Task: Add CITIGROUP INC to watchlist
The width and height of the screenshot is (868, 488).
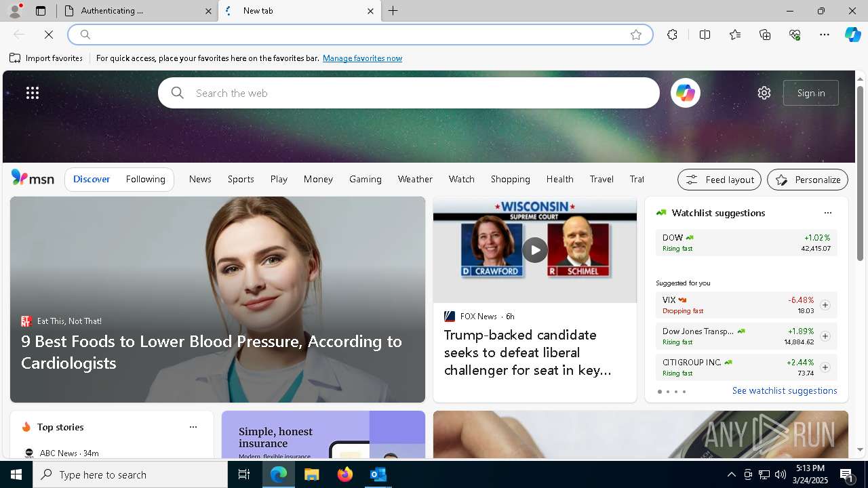Action: (825, 367)
